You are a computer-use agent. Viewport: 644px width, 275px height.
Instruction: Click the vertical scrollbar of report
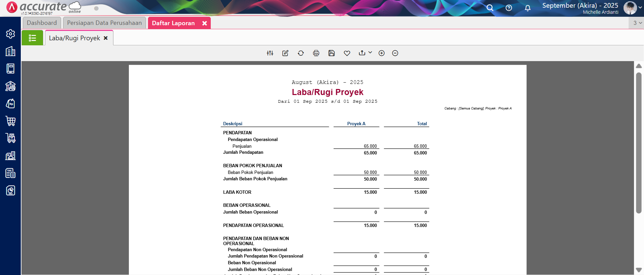point(639,143)
